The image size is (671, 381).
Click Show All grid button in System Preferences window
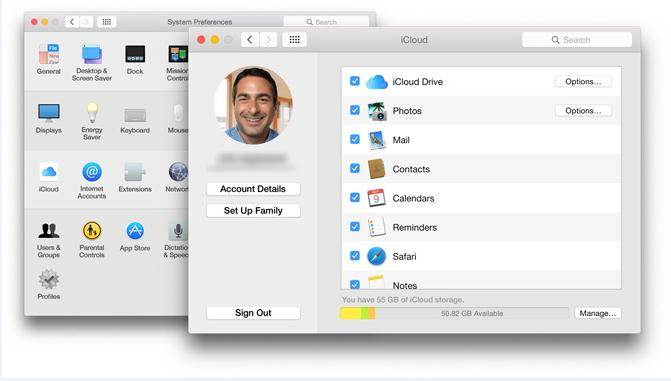(107, 22)
